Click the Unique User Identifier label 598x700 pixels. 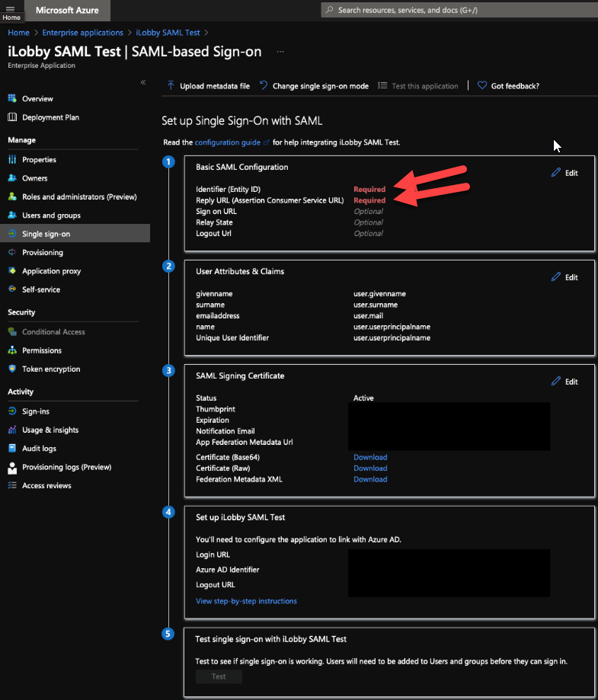(x=232, y=338)
